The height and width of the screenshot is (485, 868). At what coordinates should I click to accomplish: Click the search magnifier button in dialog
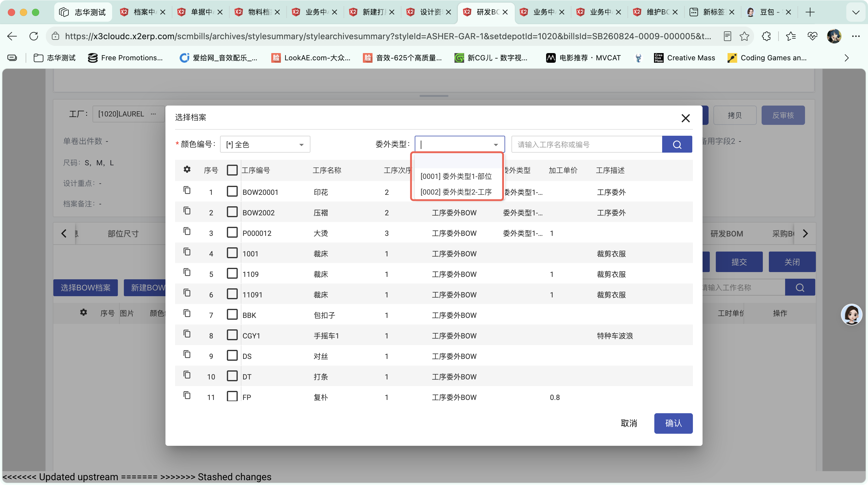[677, 144]
